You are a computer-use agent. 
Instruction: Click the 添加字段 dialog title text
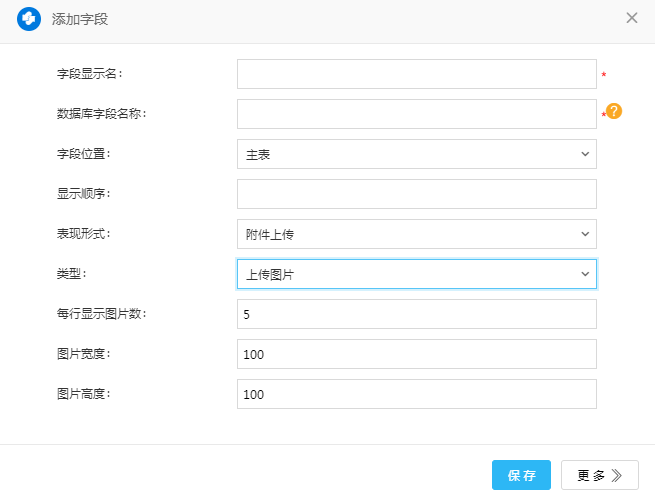coord(79,19)
